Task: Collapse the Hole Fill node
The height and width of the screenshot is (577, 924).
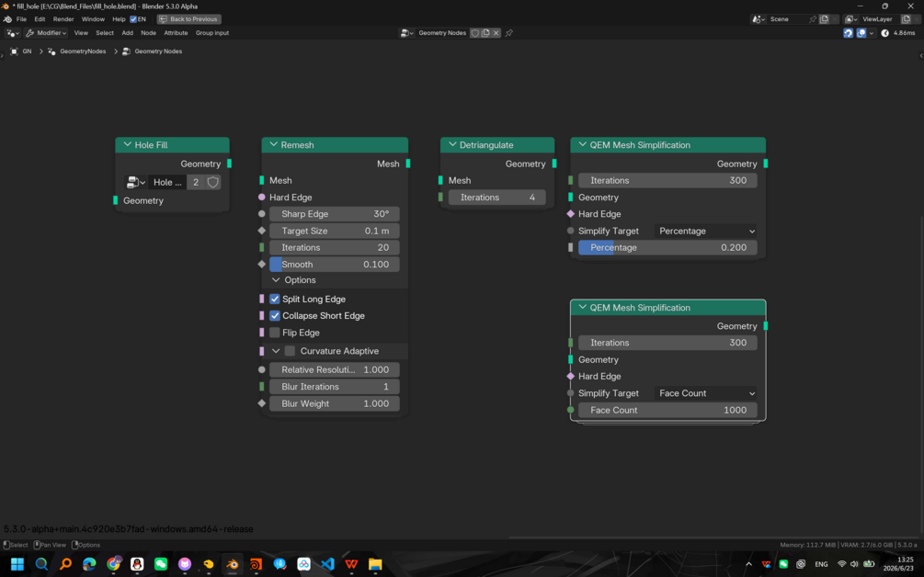Action: [x=127, y=145]
